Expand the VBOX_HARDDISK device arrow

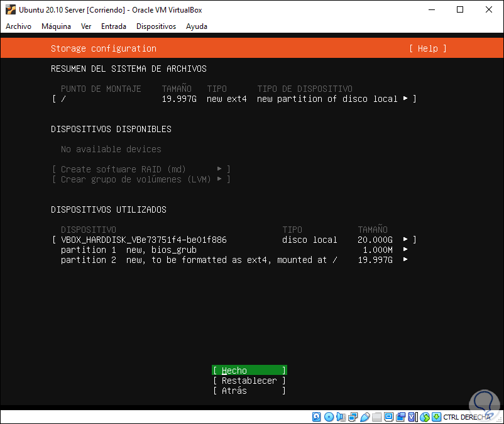405,239
